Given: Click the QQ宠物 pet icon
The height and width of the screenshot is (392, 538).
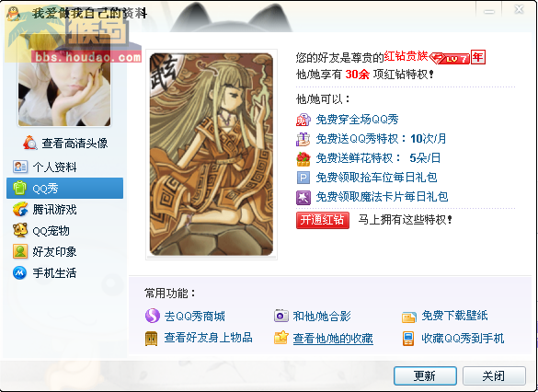Looking at the screenshot, I should [20, 230].
